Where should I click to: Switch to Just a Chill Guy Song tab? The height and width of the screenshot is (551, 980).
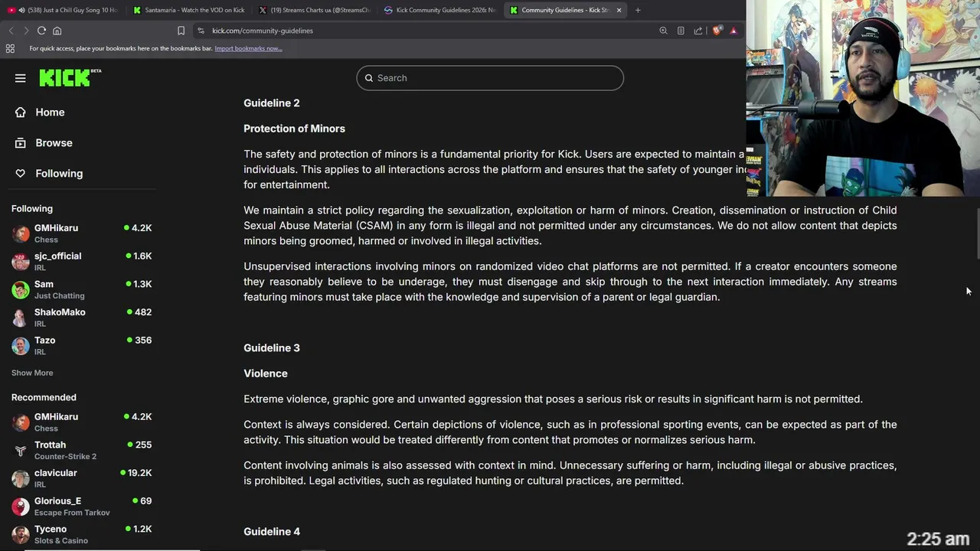(x=64, y=10)
